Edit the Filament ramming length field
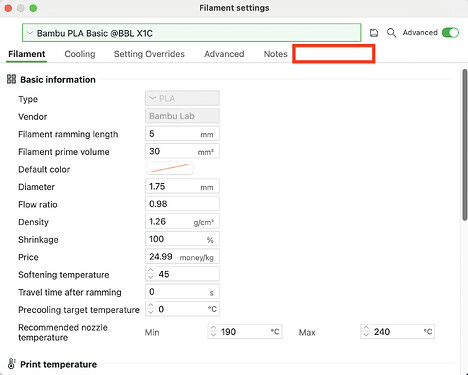The image size is (468, 375). (182, 134)
